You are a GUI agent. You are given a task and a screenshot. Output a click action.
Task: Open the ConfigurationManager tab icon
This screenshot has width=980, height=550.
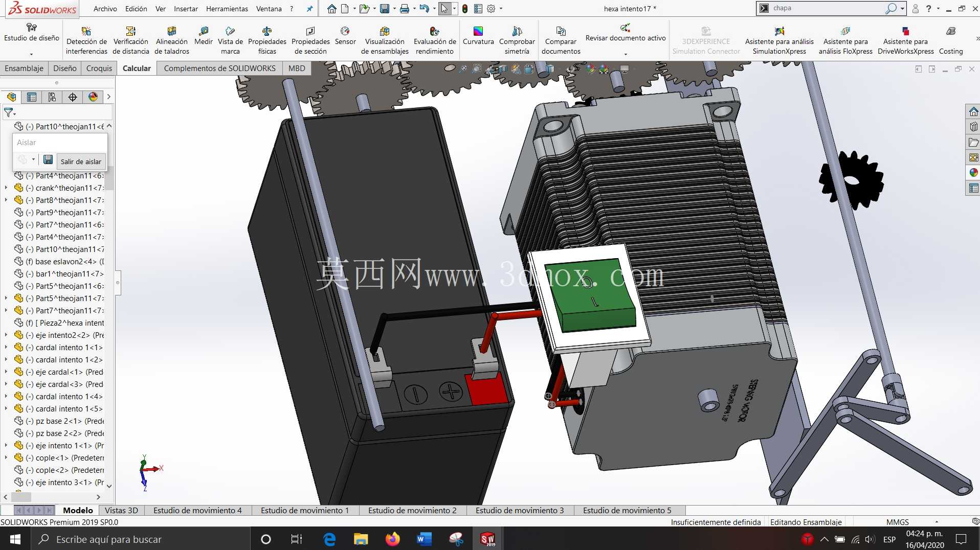52,97
